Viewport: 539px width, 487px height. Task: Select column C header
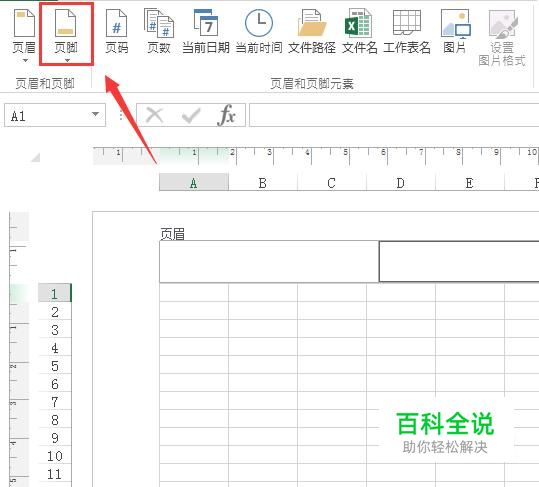[332, 182]
